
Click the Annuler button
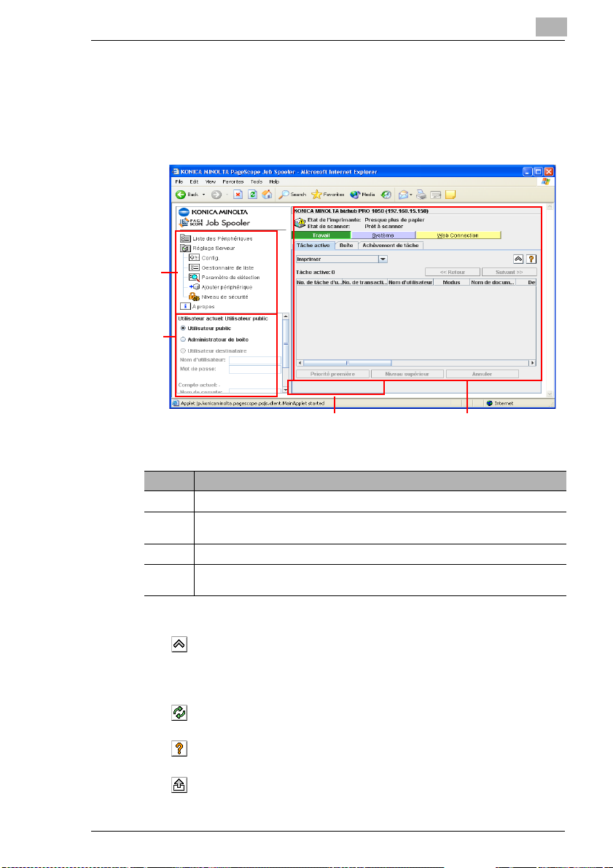(x=483, y=374)
